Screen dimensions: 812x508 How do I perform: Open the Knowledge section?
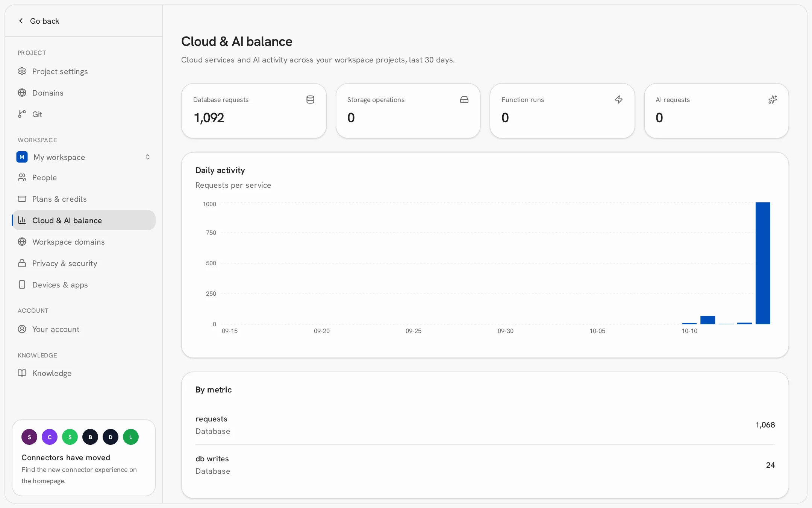point(84,373)
